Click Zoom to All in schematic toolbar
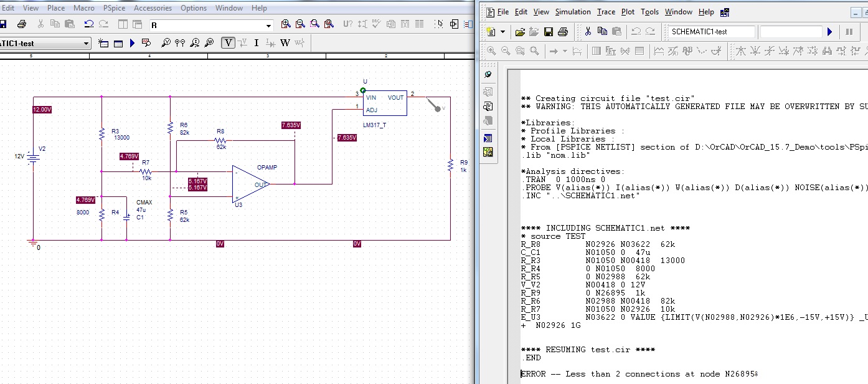The image size is (868, 384). tap(329, 24)
